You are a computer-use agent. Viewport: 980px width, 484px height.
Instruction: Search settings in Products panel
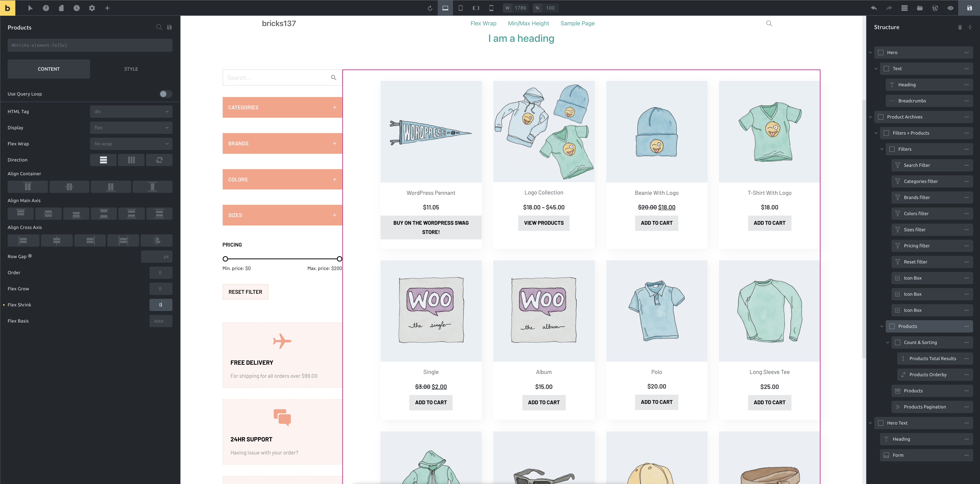pyautogui.click(x=159, y=27)
